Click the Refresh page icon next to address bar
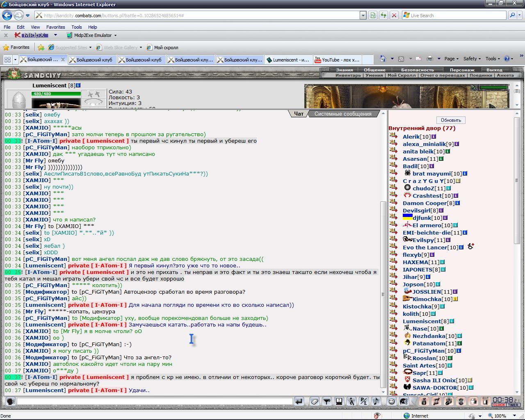Screen dimensions: 525x420 coord(383,16)
